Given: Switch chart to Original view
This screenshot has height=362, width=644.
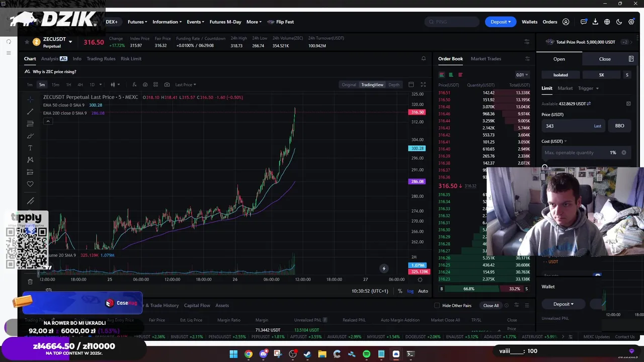Looking at the screenshot, I should point(349,85).
